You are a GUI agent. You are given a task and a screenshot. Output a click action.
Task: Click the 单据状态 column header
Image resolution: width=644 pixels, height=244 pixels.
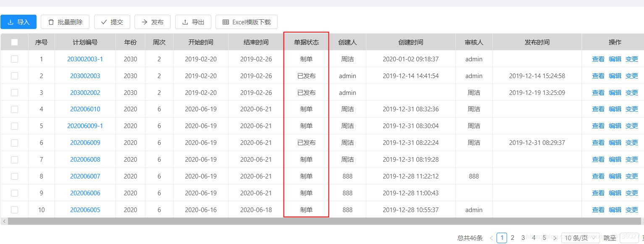[306, 42]
